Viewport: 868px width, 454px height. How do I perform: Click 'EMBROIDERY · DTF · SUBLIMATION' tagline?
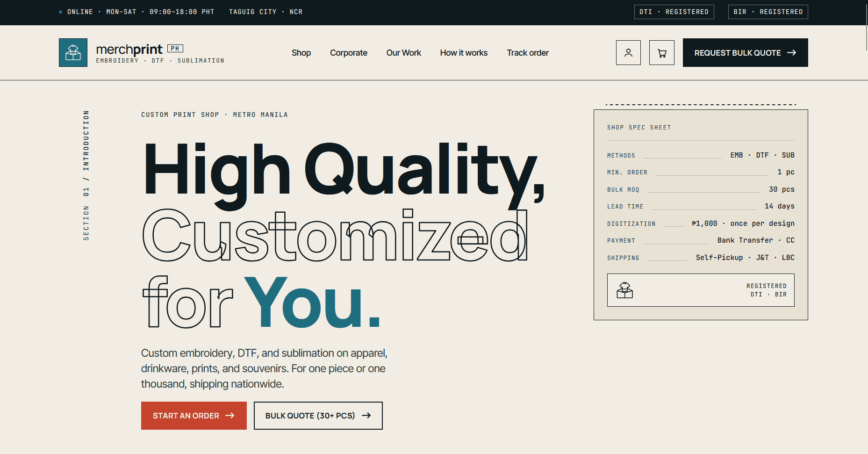click(160, 61)
